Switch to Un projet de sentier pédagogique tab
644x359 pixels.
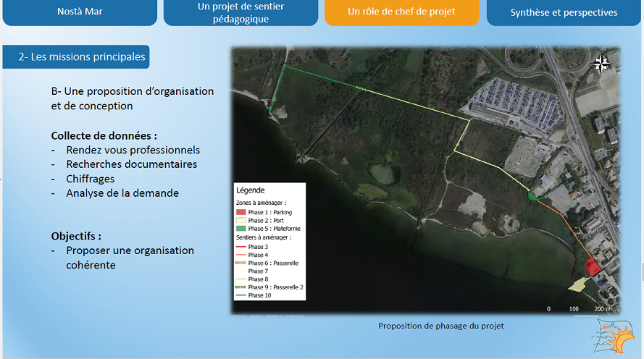tap(241, 12)
